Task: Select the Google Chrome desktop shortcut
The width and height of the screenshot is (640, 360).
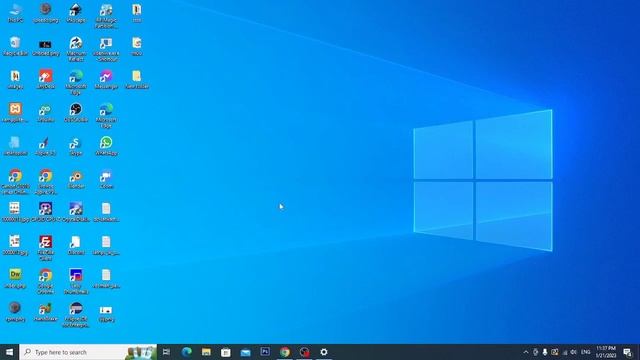Action: [x=45, y=281]
